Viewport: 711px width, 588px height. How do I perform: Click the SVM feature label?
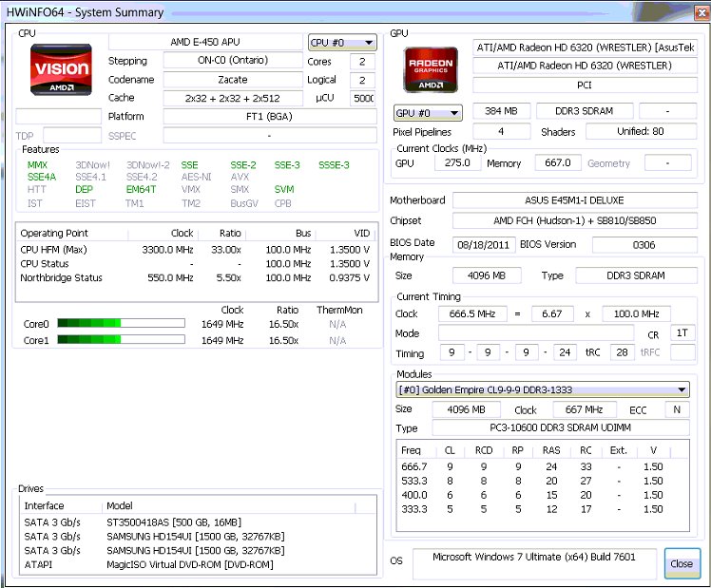tap(284, 189)
